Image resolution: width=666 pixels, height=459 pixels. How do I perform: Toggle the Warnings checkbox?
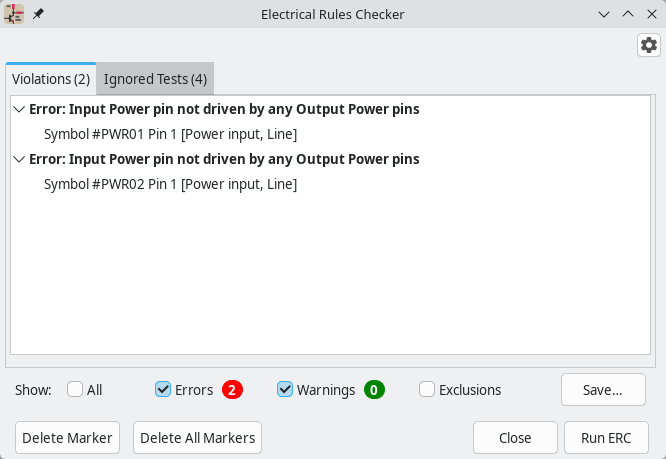tap(285, 390)
